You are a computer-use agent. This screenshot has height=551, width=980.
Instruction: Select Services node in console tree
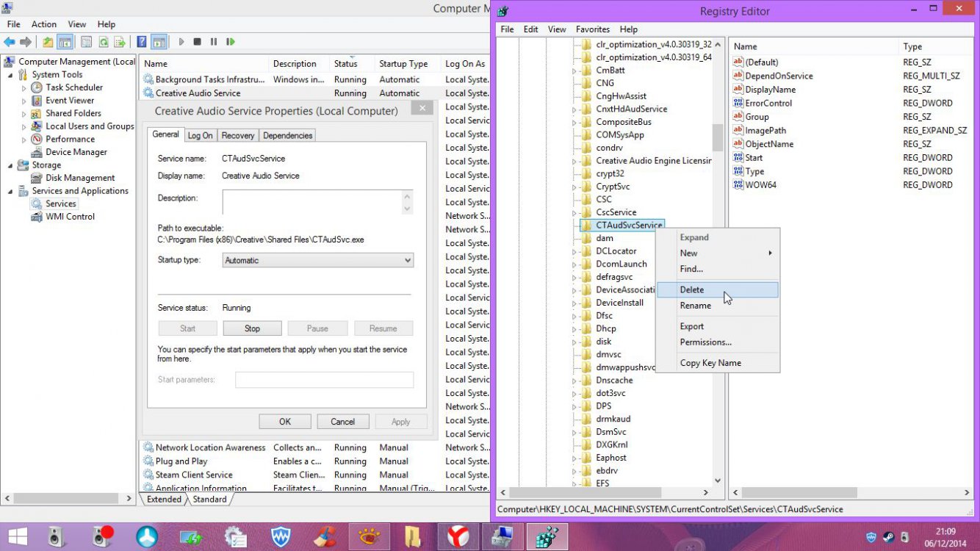[x=60, y=204]
